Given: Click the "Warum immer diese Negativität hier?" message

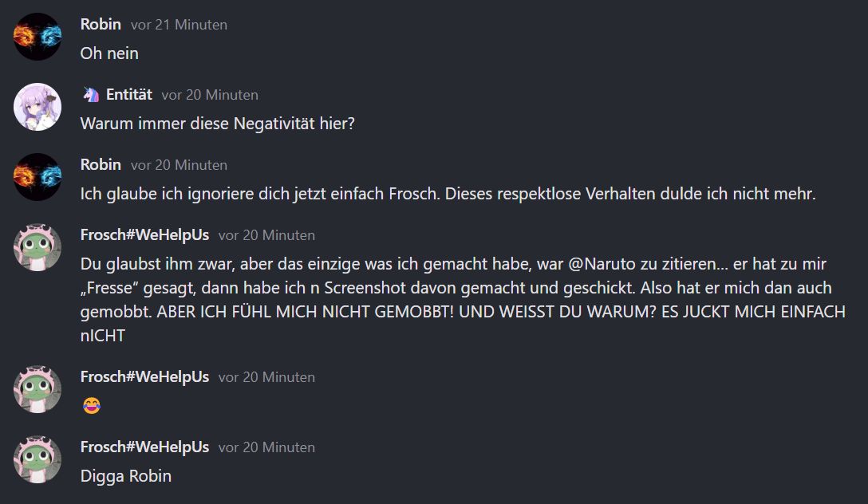Looking at the screenshot, I should pyautogui.click(x=217, y=124).
